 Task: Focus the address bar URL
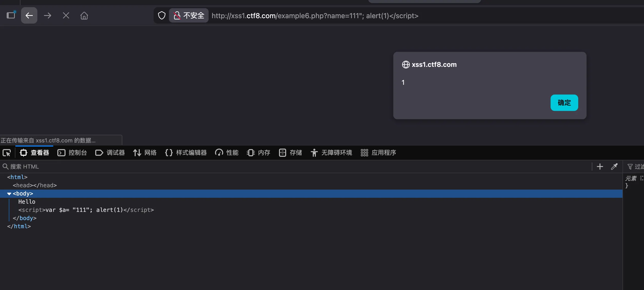click(315, 16)
